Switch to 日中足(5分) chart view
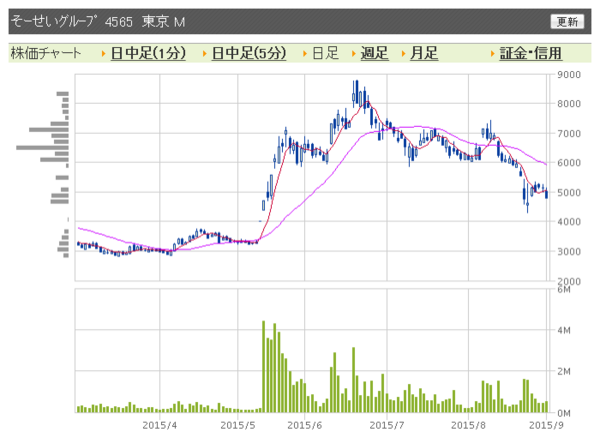Viewport: 600px width, 444px height. coord(249,53)
